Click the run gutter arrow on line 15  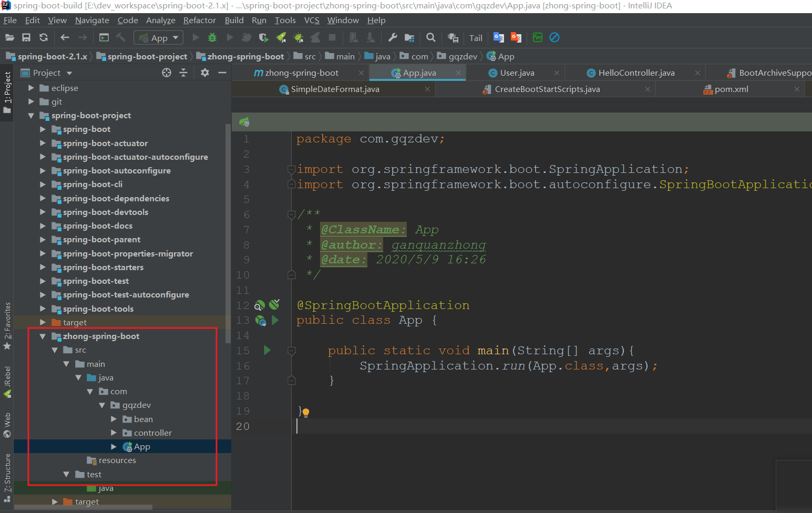[x=267, y=350]
